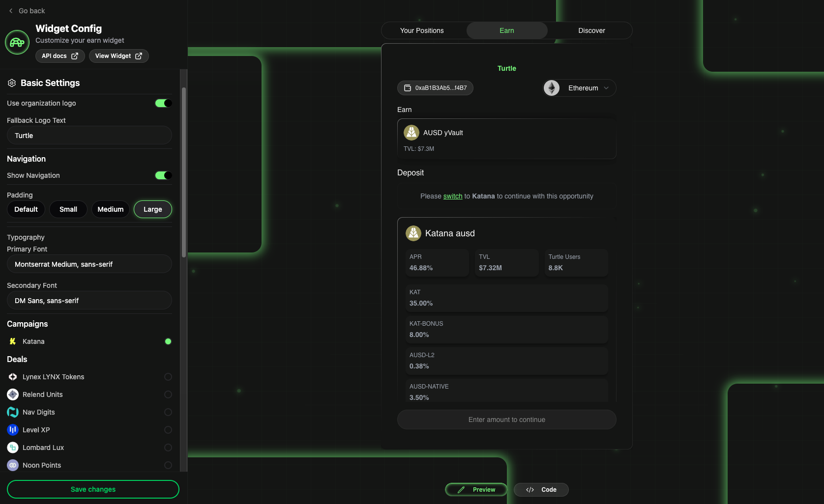
Task: Switch to Your Positions tab
Action: coord(422,30)
